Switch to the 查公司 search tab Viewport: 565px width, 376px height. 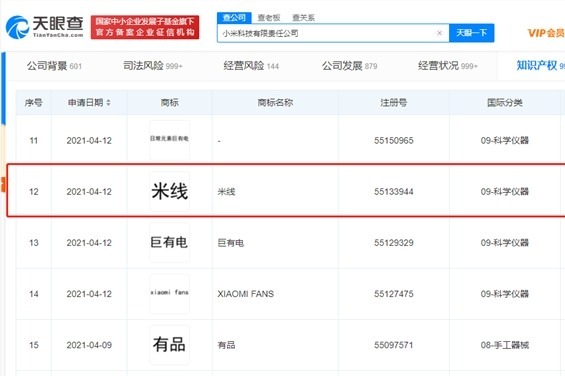[x=234, y=18]
